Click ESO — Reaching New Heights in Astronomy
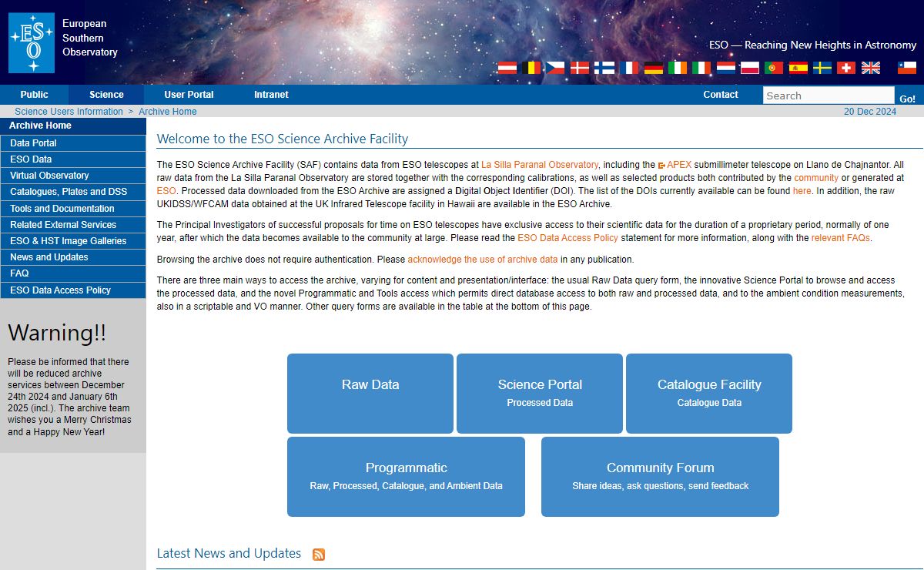 pos(812,45)
